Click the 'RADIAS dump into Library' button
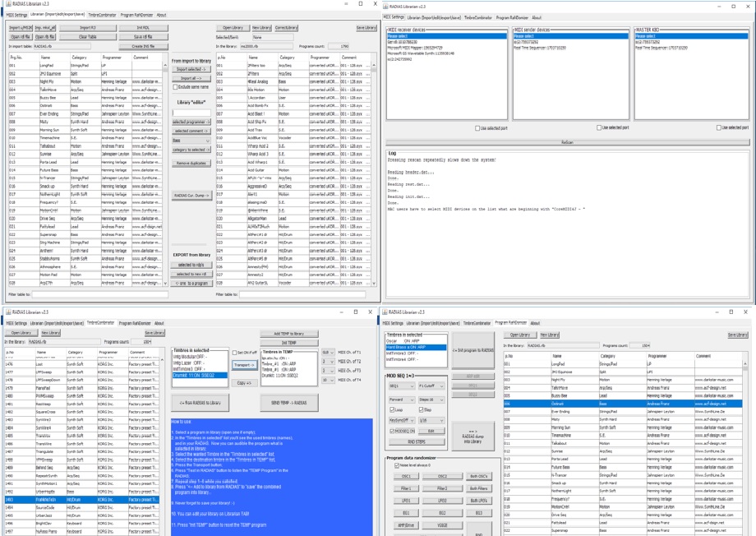The width and height of the screenshot is (756, 536). pos(473,437)
